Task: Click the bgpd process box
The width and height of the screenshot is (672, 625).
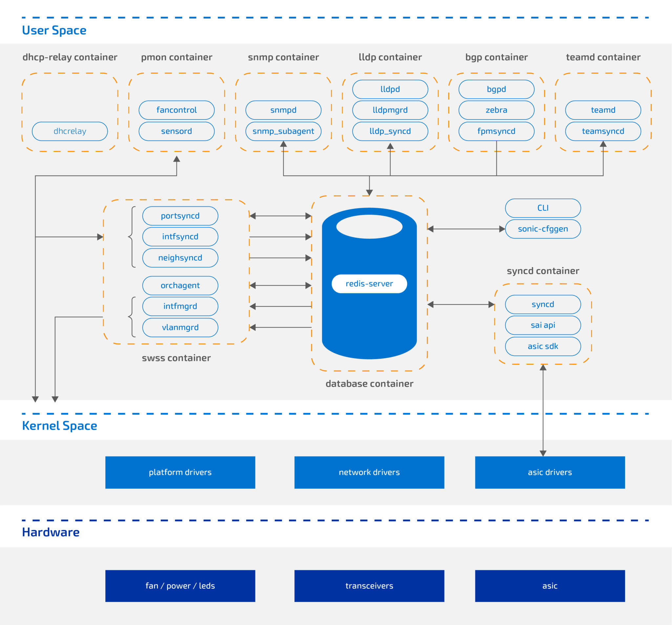Action: tap(496, 89)
